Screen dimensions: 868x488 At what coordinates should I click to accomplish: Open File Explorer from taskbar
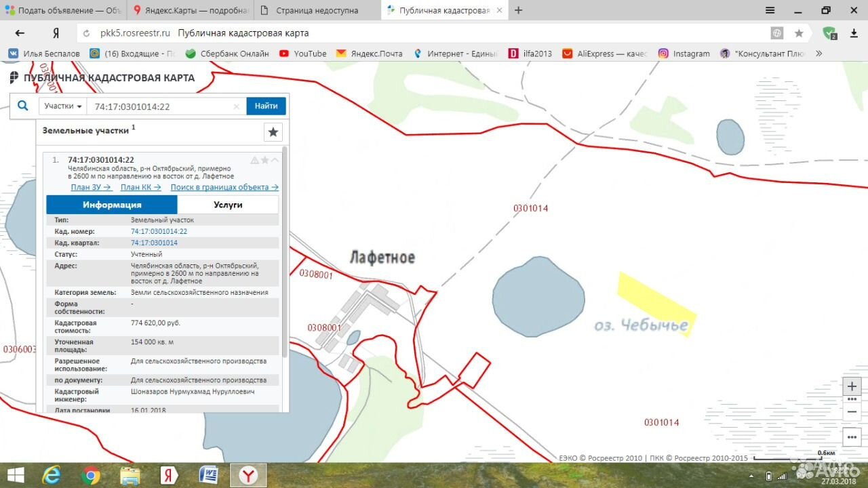130,476
